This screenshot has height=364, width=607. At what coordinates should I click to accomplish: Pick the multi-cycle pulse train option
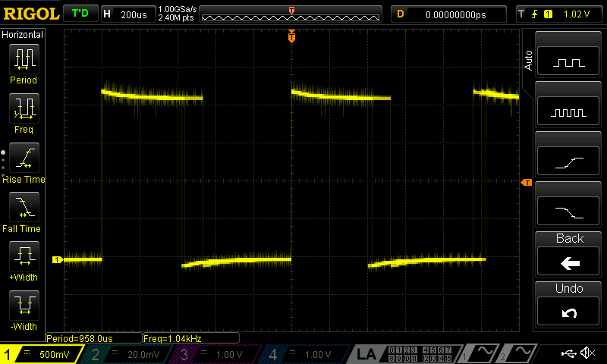569,111
